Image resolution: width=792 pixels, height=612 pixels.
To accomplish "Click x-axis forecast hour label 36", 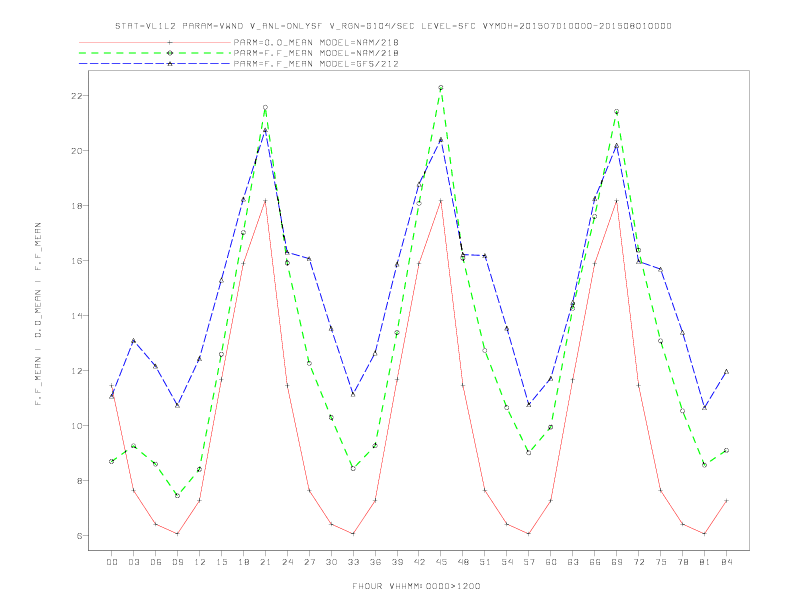I will pos(375,562).
